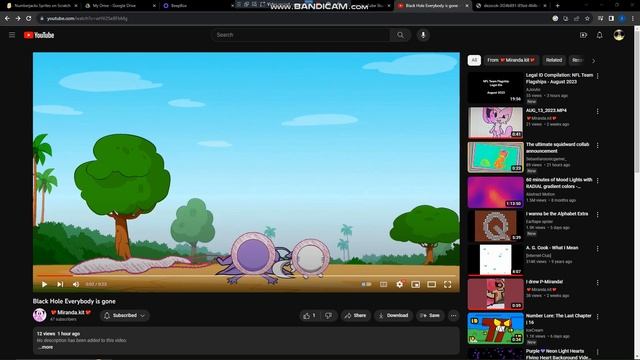Open 60 minutes of Mood Lights title

[x=559, y=183]
